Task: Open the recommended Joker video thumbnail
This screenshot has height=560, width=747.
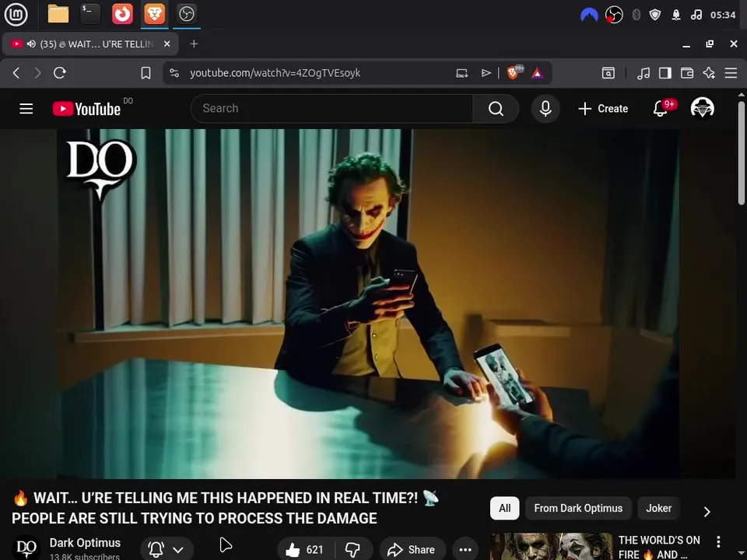Action: coord(552,547)
